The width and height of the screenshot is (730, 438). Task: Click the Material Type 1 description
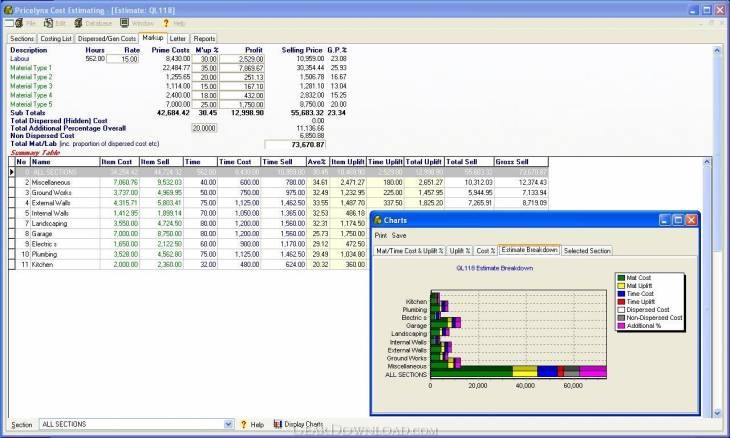[x=31, y=68]
